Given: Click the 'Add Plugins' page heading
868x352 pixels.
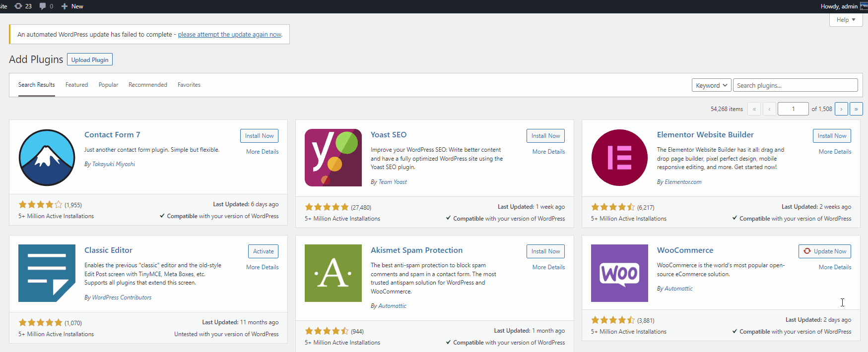Looking at the screenshot, I should pyautogui.click(x=36, y=59).
